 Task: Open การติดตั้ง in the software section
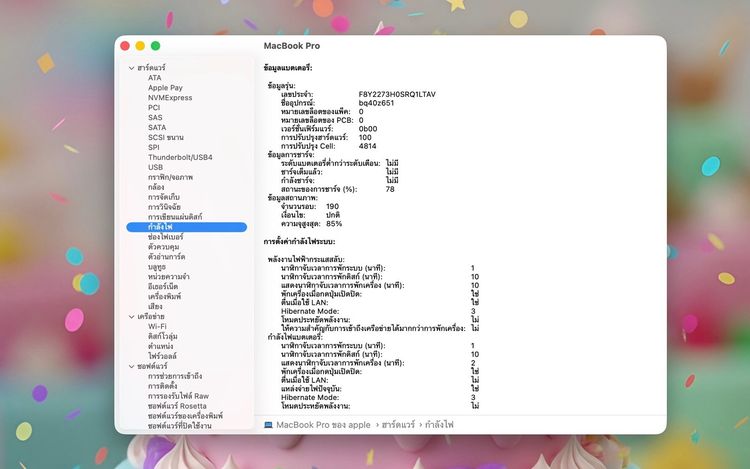pos(163,386)
